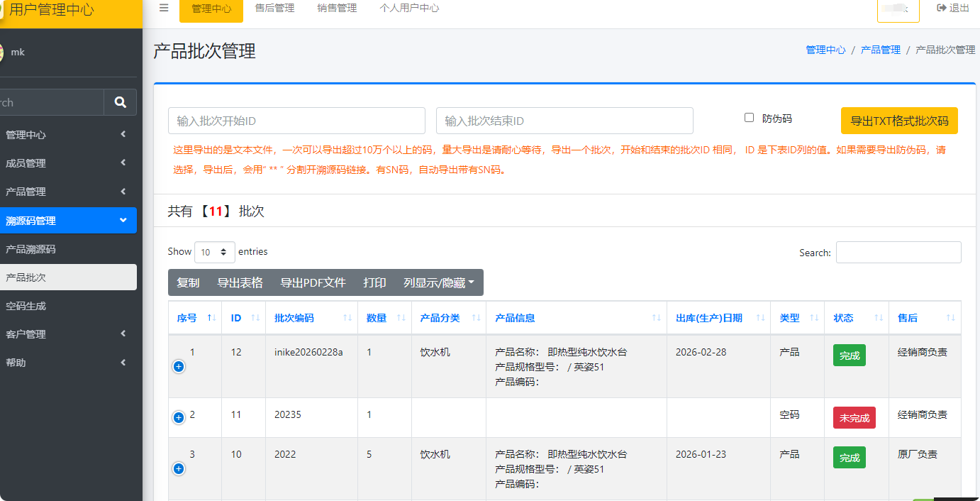Click the 导出PDF文件 button
Image resolution: width=980 pixels, height=501 pixels.
click(x=313, y=282)
